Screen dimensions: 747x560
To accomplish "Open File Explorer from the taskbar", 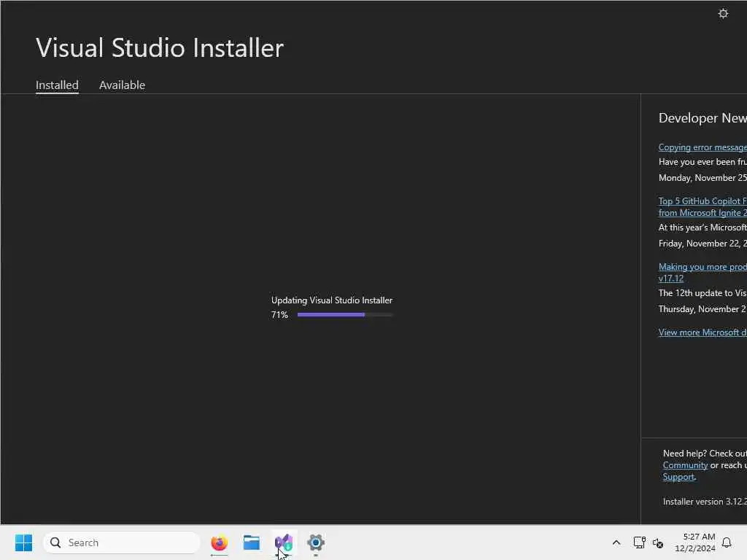I will coord(252,542).
